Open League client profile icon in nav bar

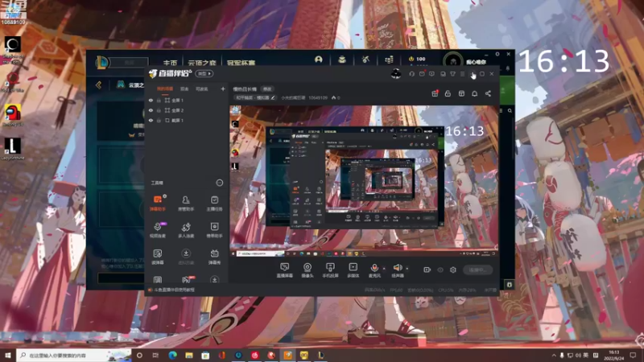click(x=318, y=60)
